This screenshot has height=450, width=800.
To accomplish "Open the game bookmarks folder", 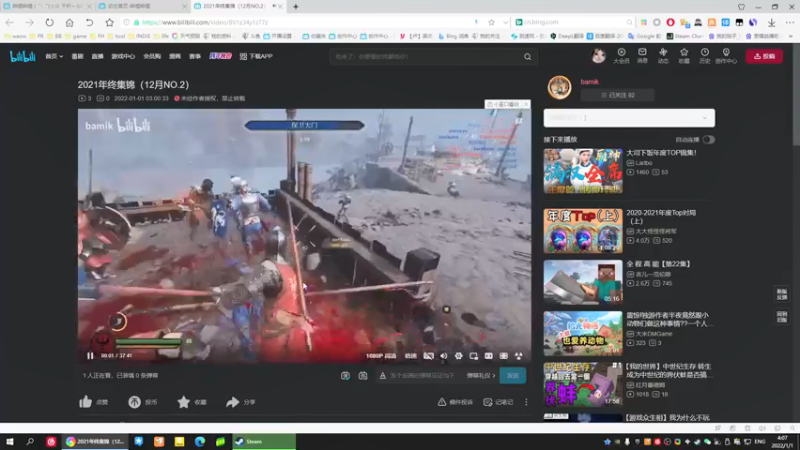I will pos(76,36).
